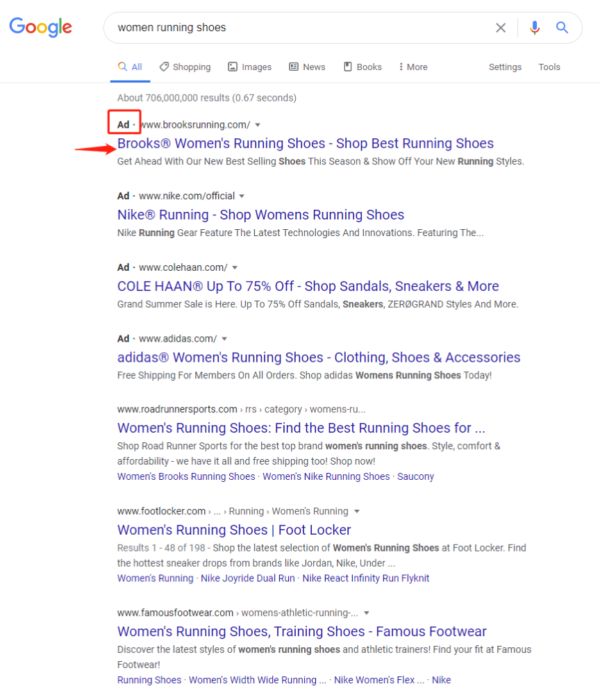Image resolution: width=600 pixels, height=700 pixels.
Task: Clear the search box with the X icon
Action: (x=501, y=28)
